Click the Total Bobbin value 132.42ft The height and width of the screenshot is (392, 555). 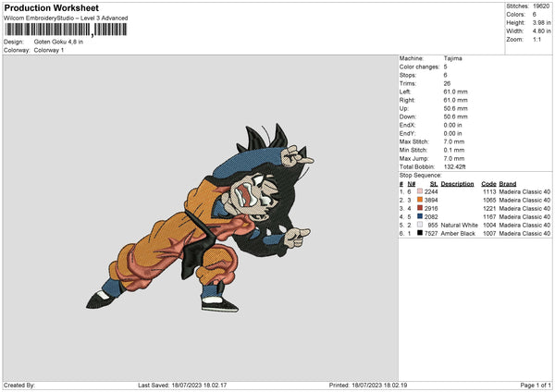tap(455, 166)
